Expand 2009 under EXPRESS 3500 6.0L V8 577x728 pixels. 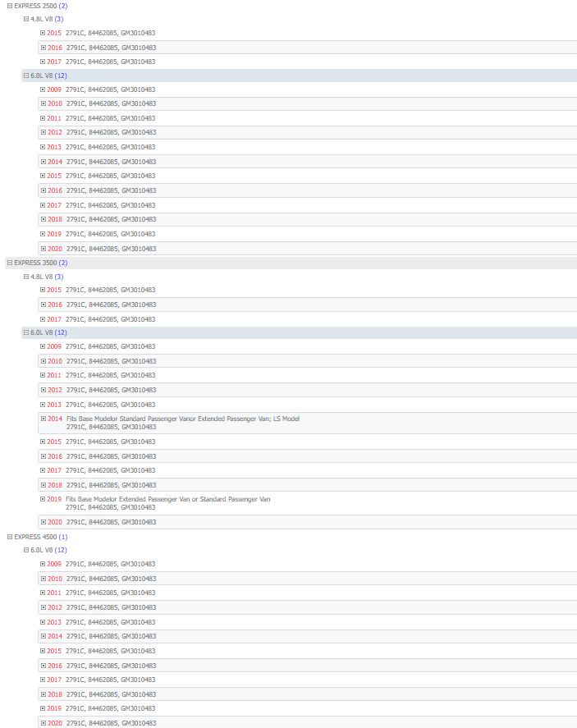point(43,346)
